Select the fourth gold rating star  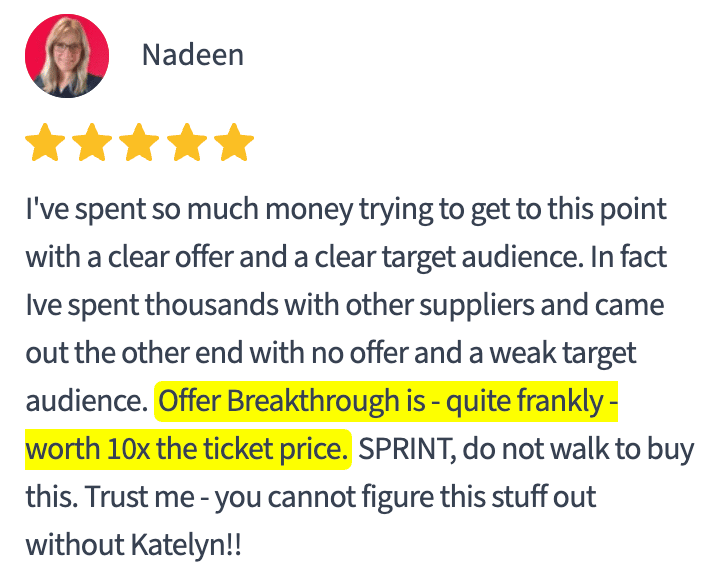tap(187, 142)
